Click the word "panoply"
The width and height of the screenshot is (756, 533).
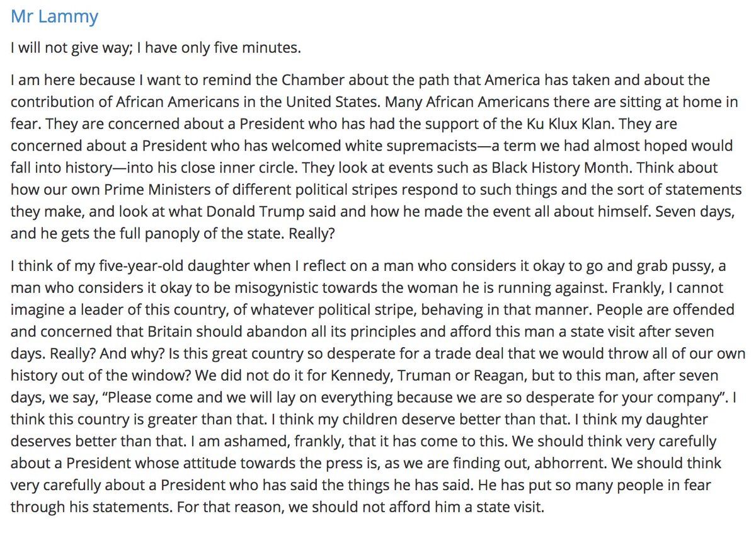point(183,234)
